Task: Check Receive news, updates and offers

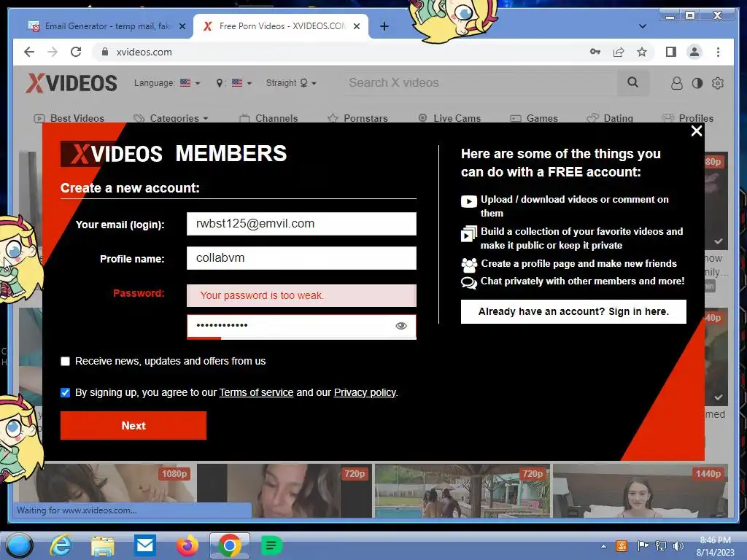Action: [65, 362]
